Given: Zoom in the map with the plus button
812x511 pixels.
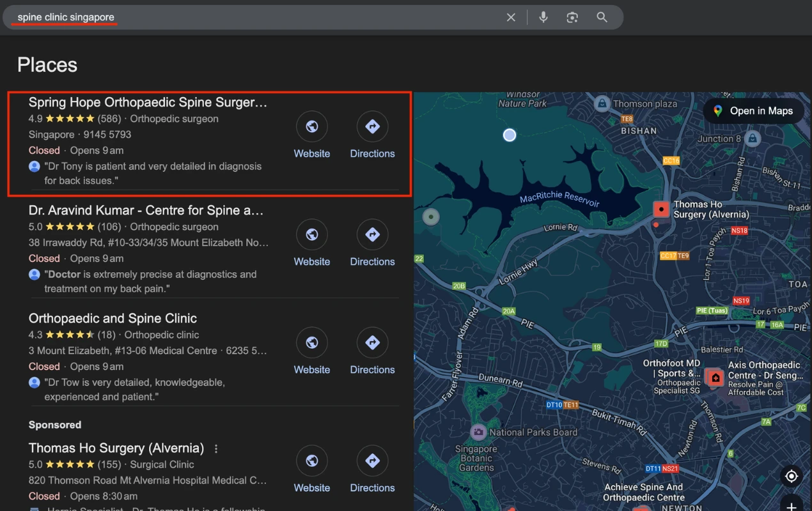Looking at the screenshot, I should 792,505.
